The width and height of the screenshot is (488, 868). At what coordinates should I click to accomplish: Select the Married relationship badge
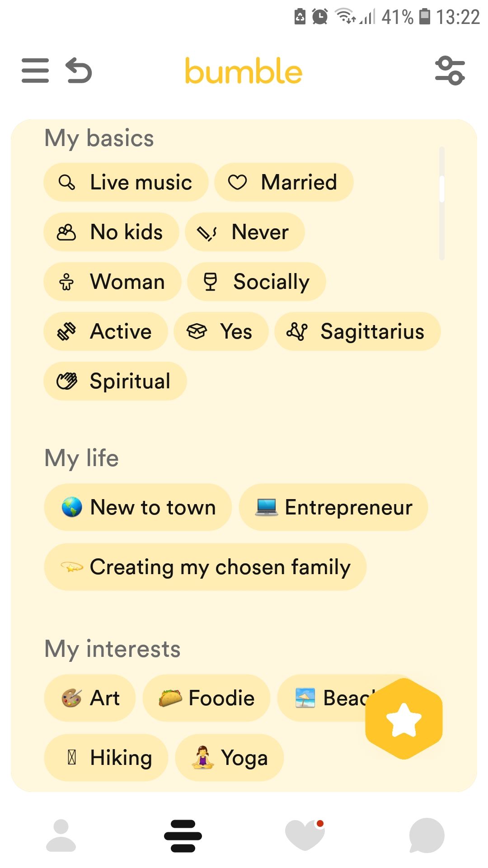coord(284,182)
